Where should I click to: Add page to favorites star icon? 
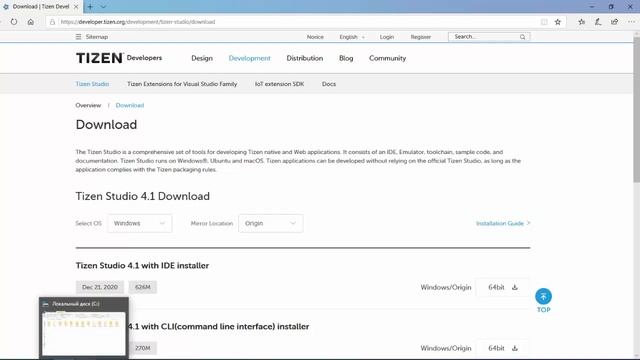click(x=558, y=22)
